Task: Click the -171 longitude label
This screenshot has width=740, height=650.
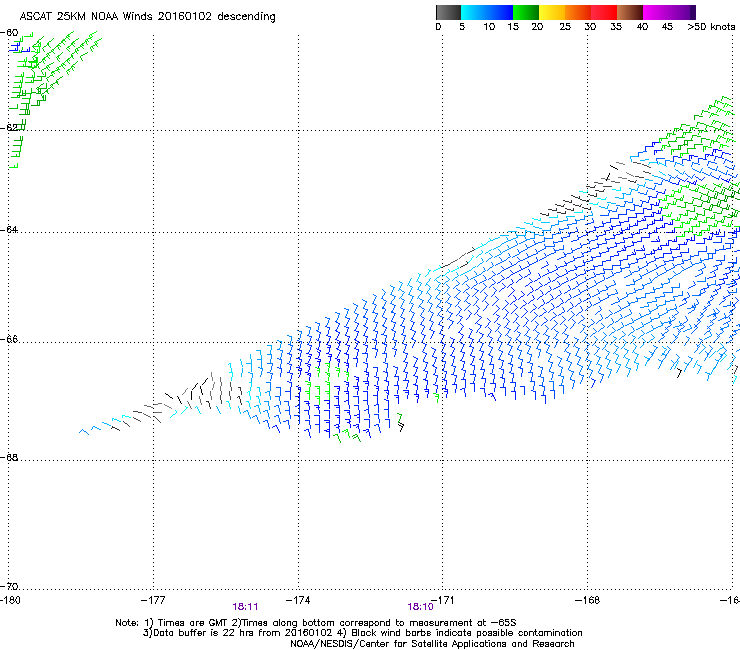Action: pyautogui.click(x=443, y=600)
